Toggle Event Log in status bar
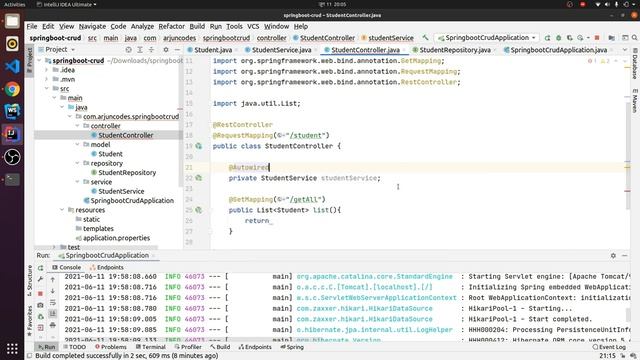Screen dimensions: 640x360 pos(609,347)
